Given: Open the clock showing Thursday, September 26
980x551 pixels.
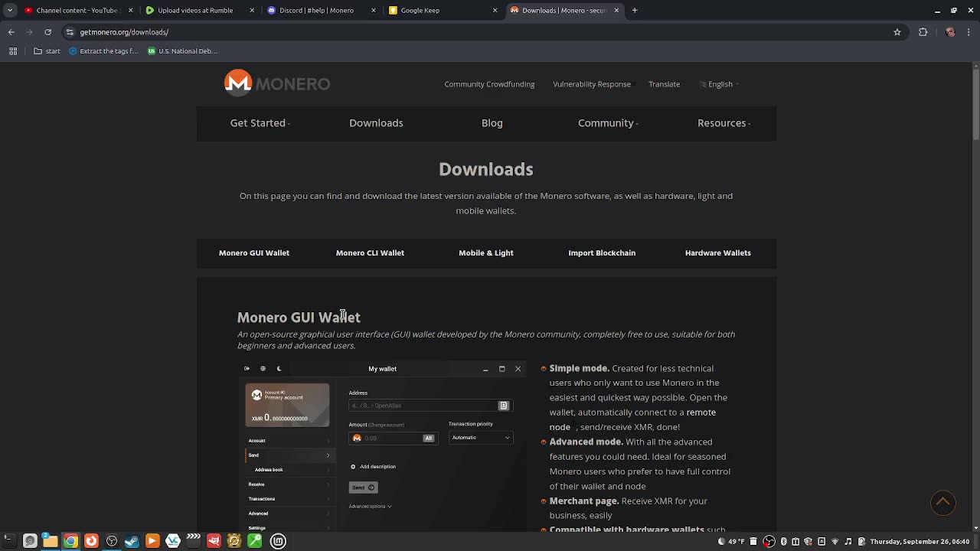Looking at the screenshot, I should (920, 541).
